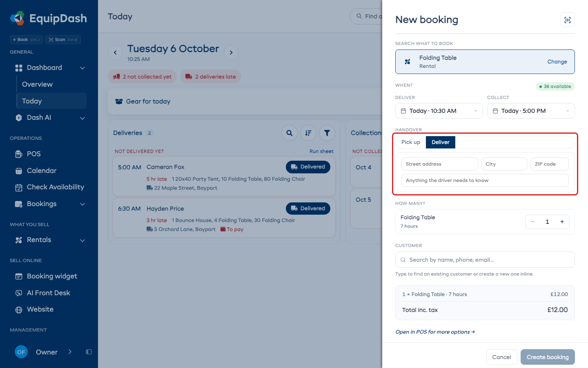Click the Check Availability icon
Screen dimensions: 588x368
tap(19, 187)
